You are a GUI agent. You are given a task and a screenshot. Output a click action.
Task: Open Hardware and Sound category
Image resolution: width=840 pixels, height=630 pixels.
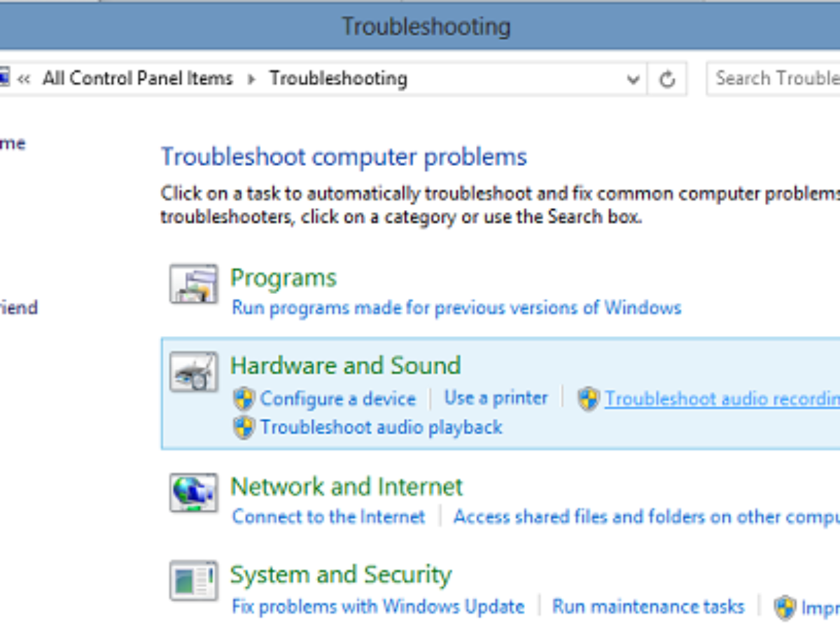pos(346,365)
